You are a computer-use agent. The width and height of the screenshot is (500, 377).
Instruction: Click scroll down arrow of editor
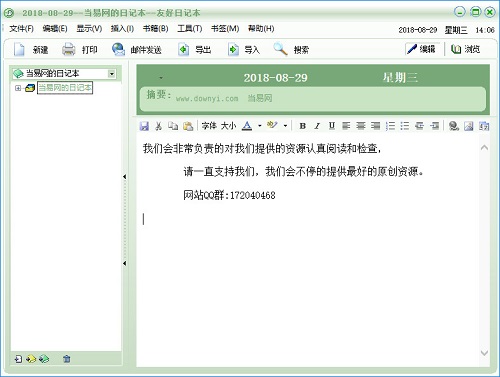click(484, 353)
